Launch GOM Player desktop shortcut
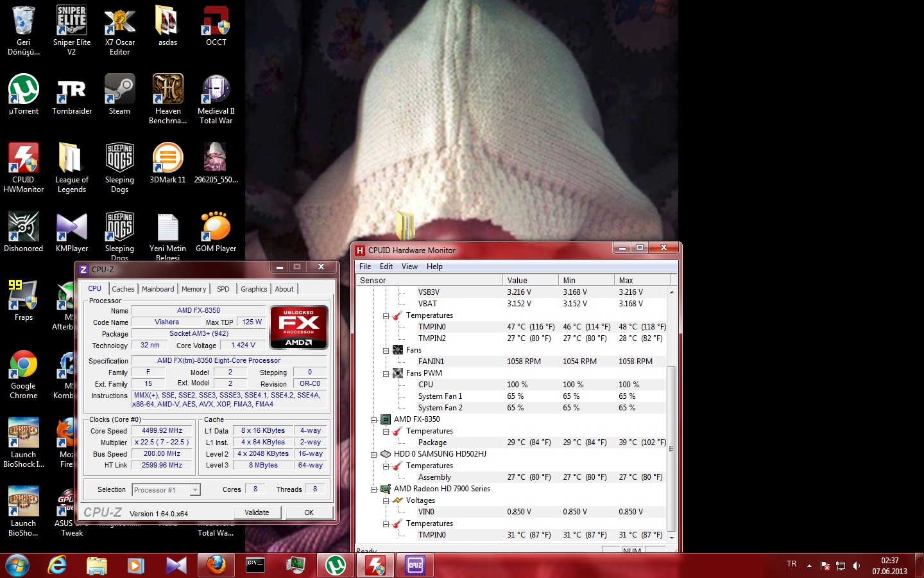 [216, 232]
